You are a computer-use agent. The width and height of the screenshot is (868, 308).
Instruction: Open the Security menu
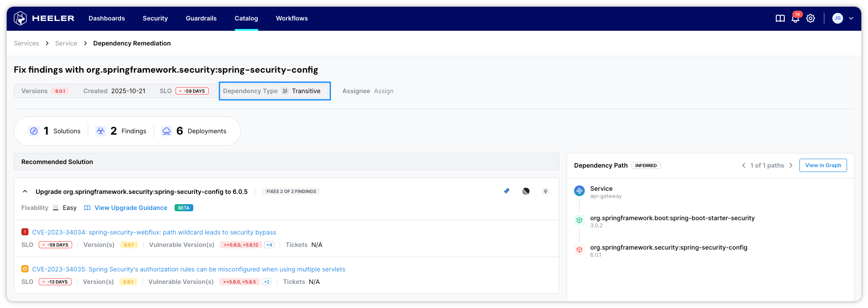(x=155, y=18)
